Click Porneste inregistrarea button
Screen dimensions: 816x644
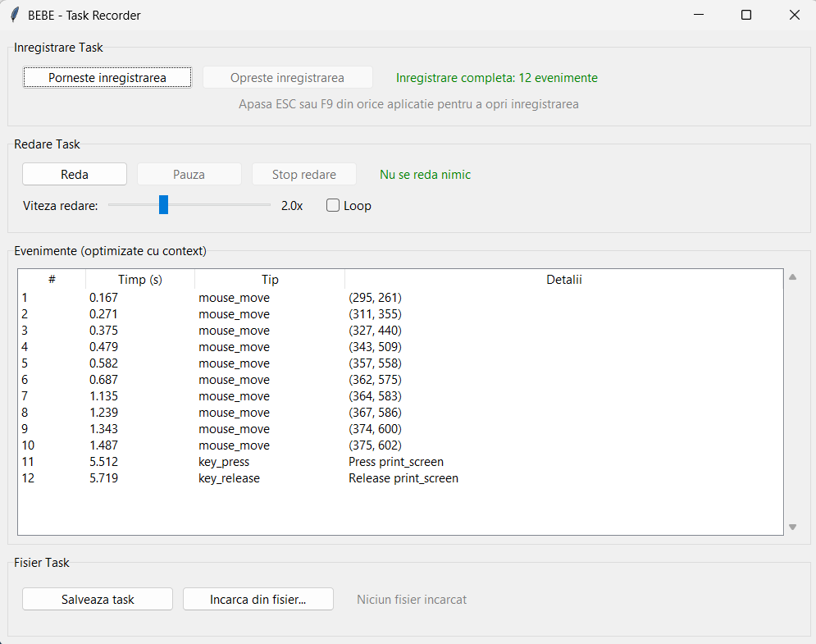(107, 78)
